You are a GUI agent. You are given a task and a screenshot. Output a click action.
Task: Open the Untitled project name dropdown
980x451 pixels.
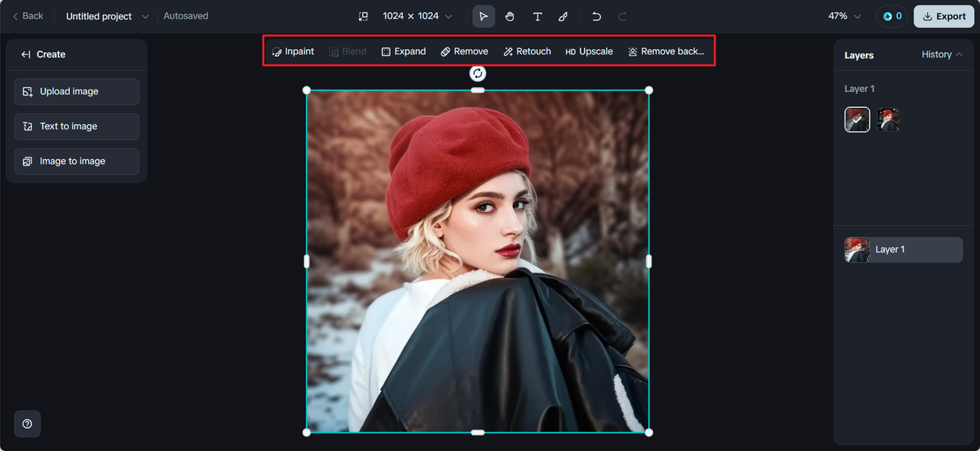click(x=107, y=16)
